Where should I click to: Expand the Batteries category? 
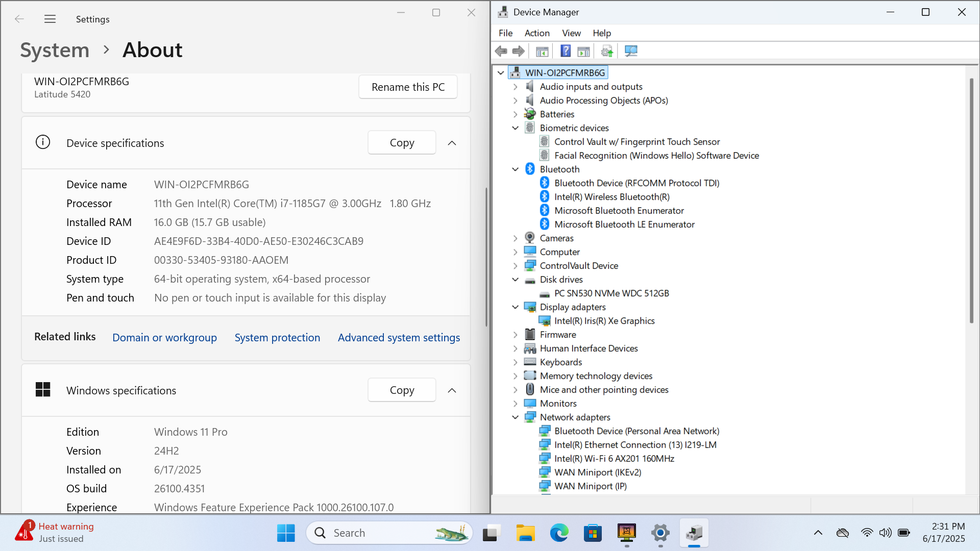pyautogui.click(x=515, y=114)
